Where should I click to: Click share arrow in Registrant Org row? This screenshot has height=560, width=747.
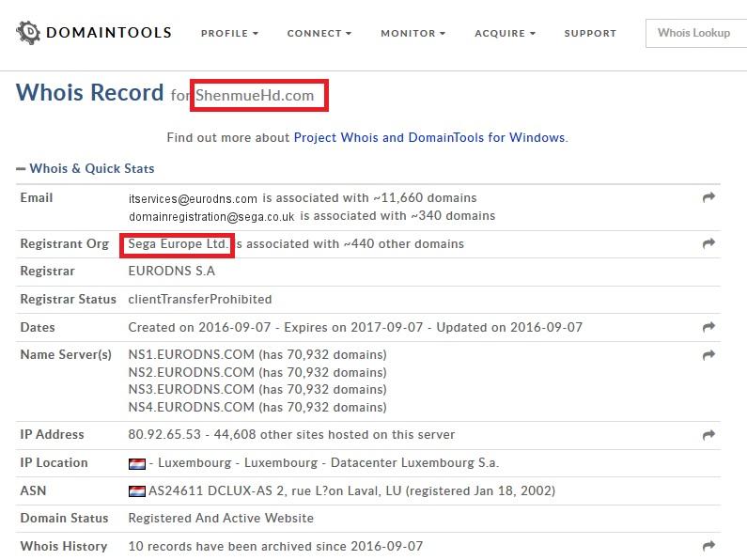click(x=708, y=243)
